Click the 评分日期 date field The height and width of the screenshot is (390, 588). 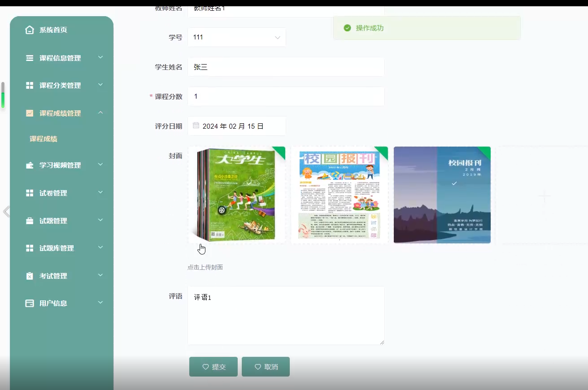[x=237, y=126]
